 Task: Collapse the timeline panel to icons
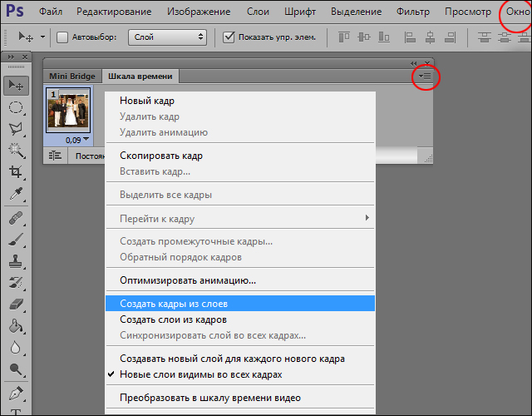coord(413,63)
